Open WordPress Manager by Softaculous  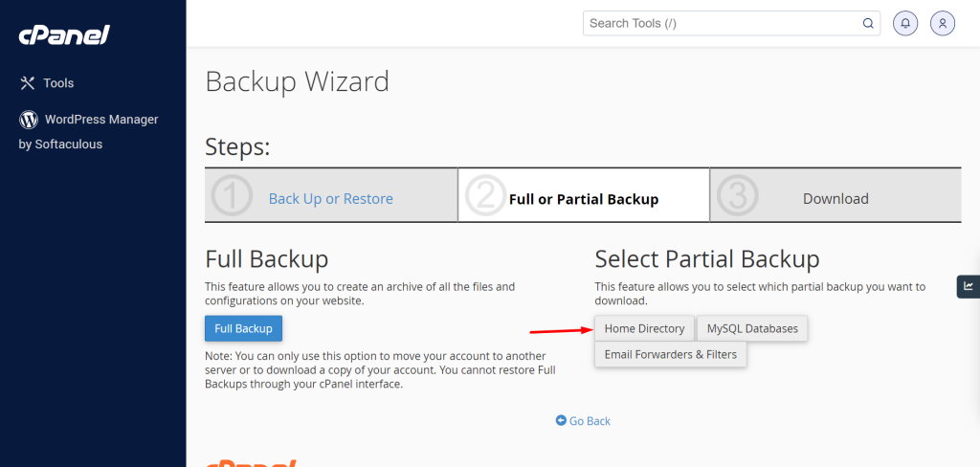tap(88, 131)
